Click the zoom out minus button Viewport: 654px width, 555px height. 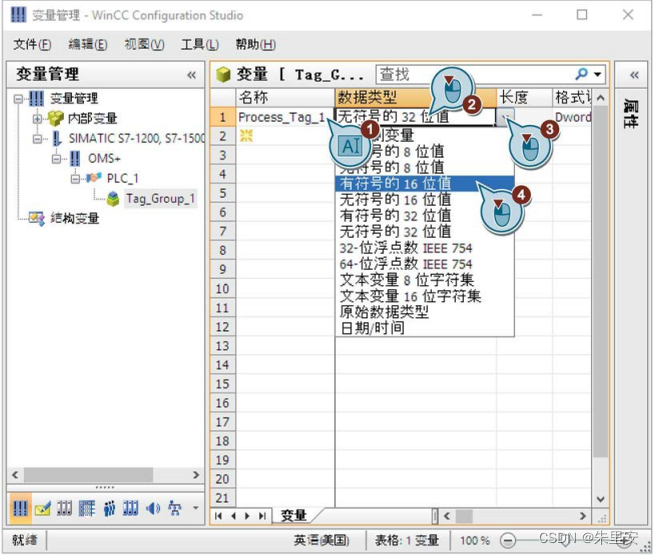click(x=507, y=541)
